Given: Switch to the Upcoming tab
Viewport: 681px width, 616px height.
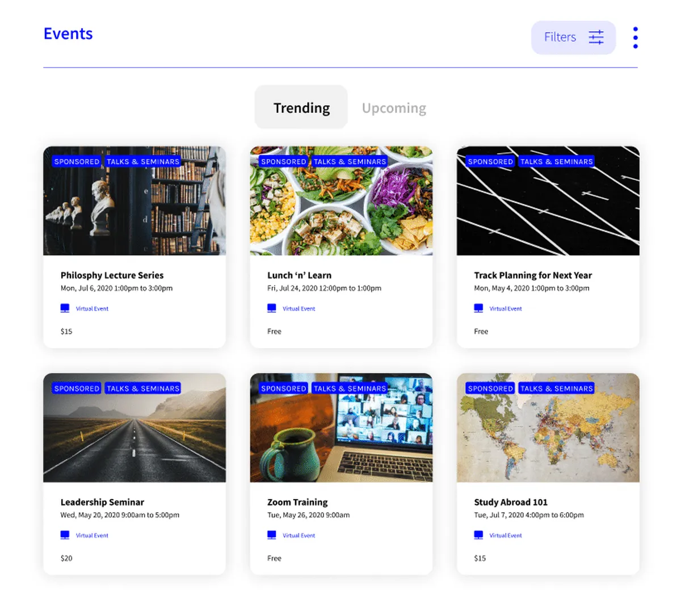Looking at the screenshot, I should tap(394, 108).
